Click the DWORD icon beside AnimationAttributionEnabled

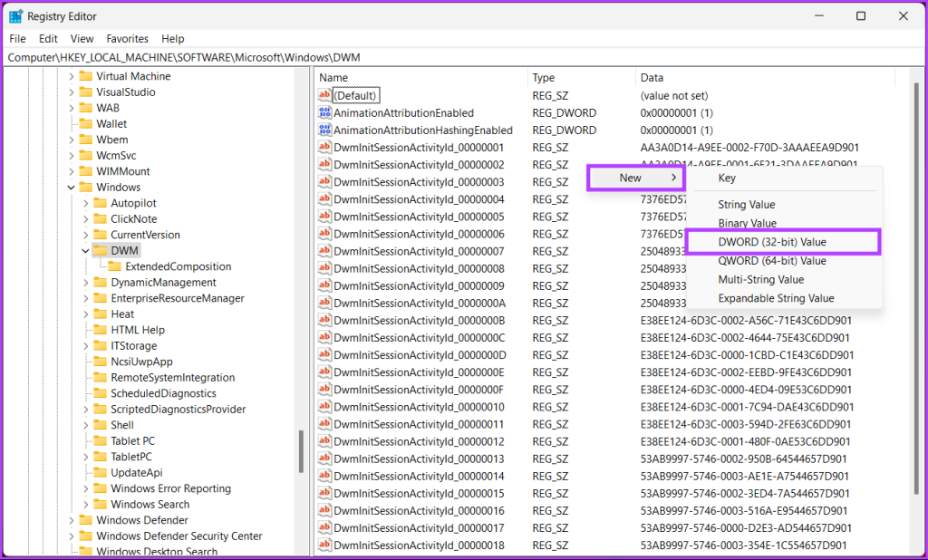point(325,113)
